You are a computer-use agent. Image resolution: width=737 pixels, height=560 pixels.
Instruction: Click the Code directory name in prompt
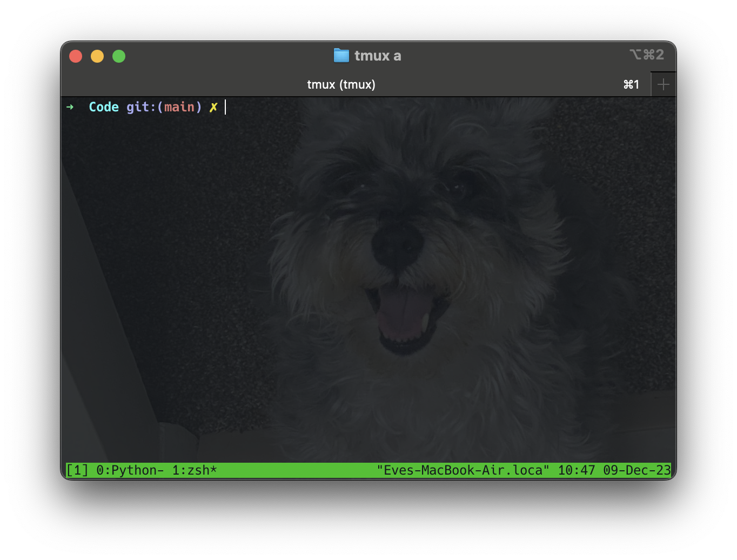[x=104, y=107]
